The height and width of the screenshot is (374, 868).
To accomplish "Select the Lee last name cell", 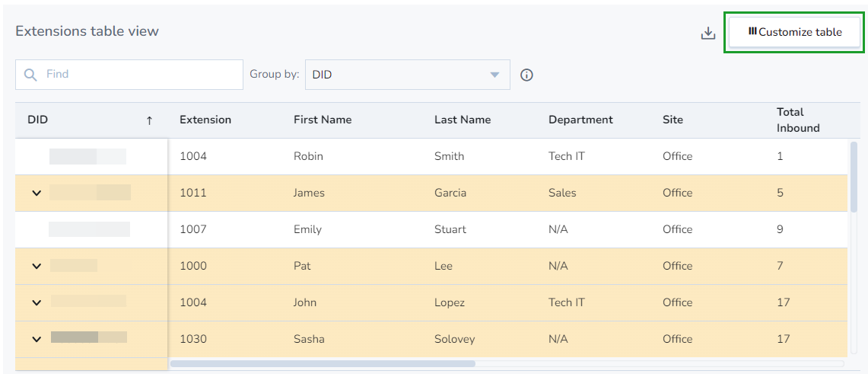I will tap(444, 266).
